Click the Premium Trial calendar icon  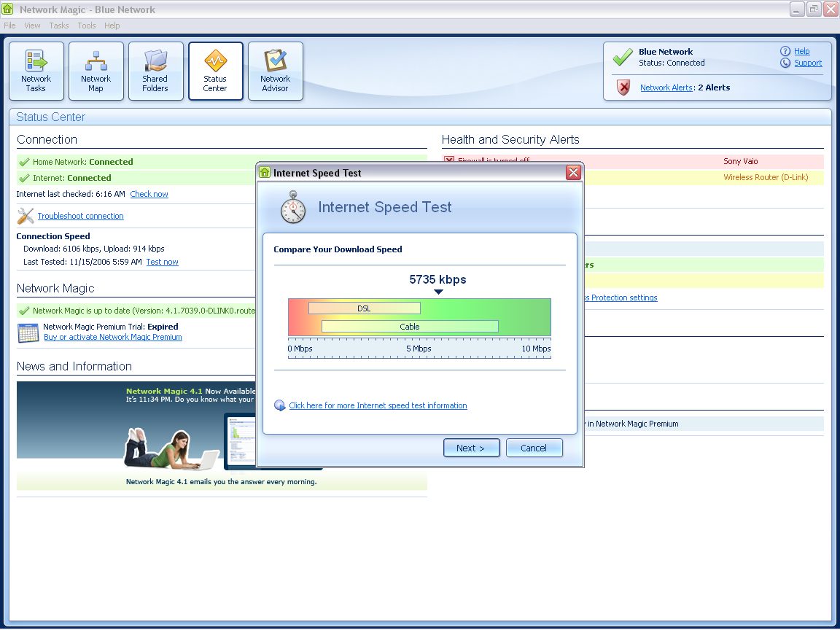(x=28, y=332)
